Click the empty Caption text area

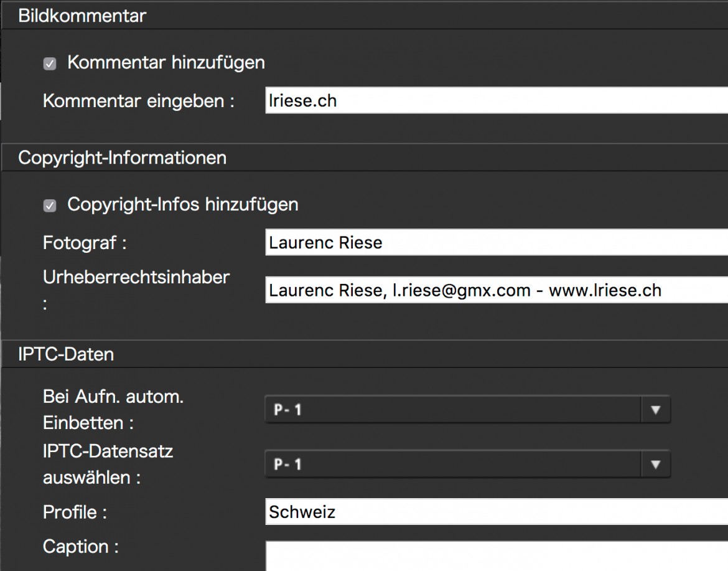497,555
